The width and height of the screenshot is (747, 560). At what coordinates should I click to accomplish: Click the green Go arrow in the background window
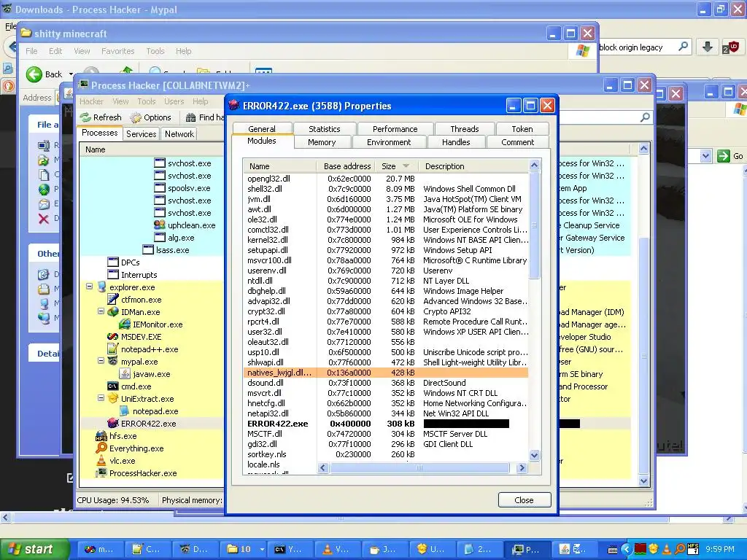(x=724, y=156)
